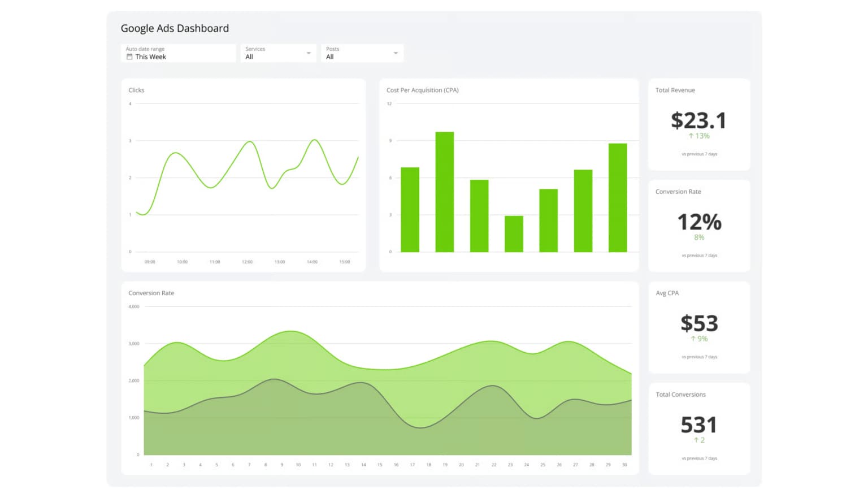Viewport: 868px width, 498px height.
Task: Select the Total Revenue $23.1 card
Action: (699, 124)
